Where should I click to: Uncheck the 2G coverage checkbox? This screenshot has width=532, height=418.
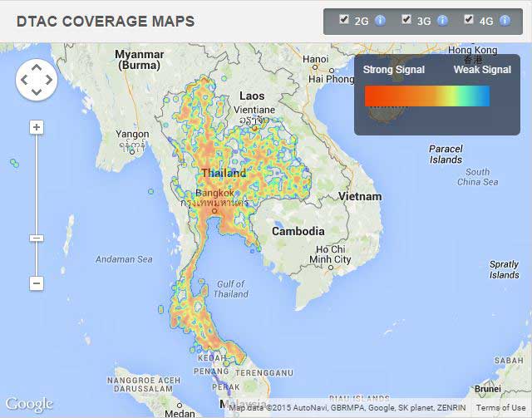click(x=344, y=19)
